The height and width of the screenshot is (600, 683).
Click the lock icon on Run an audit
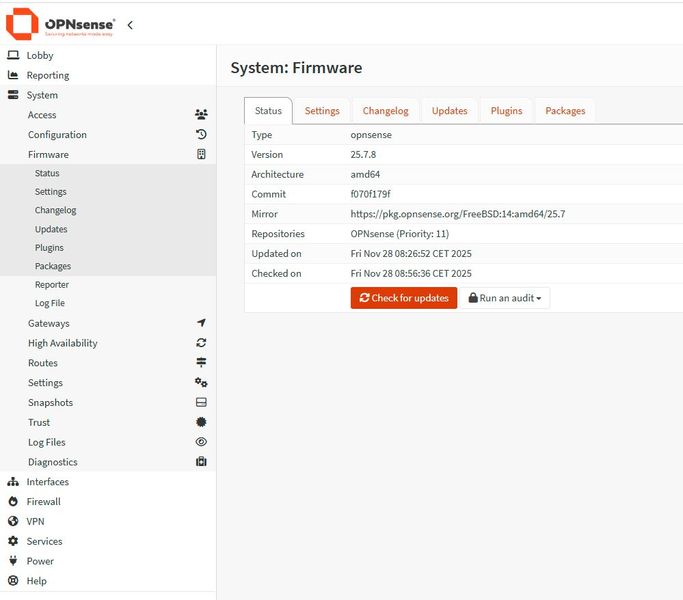tap(473, 298)
